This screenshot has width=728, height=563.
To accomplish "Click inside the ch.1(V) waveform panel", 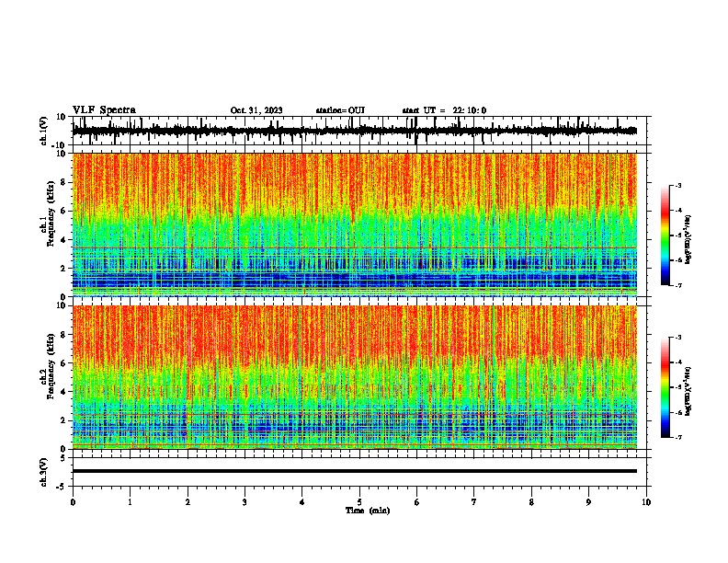I will (359, 131).
